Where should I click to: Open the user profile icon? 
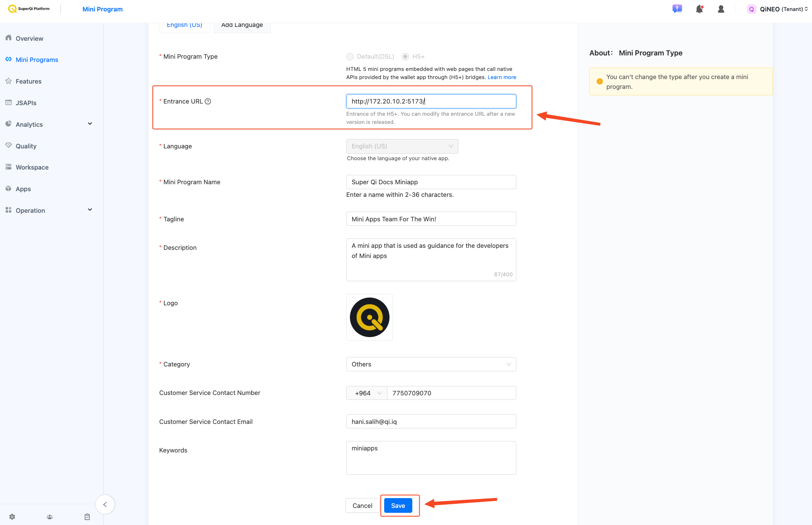click(x=721, y=9)
